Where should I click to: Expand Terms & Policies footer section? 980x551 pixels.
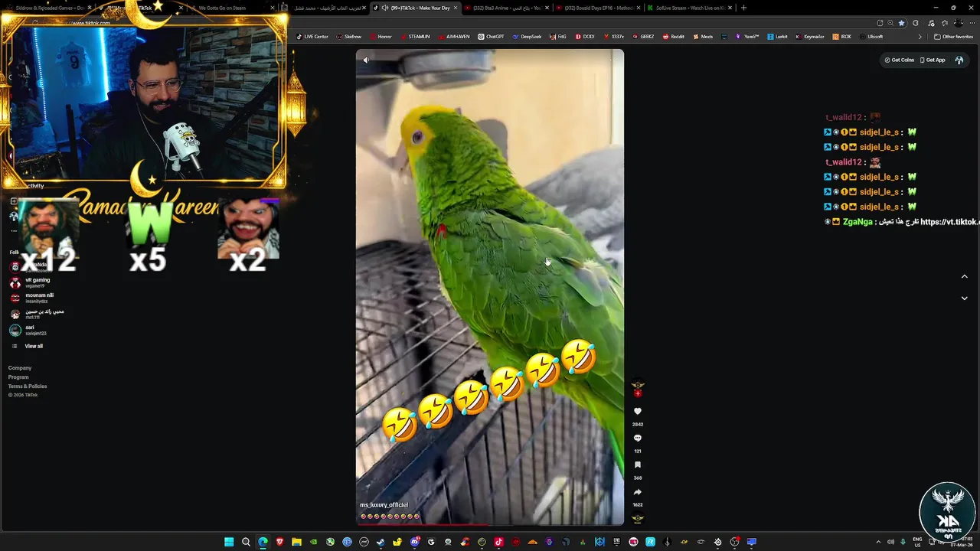click(28, 386)
